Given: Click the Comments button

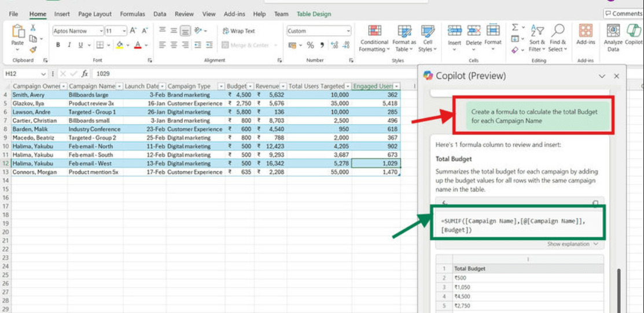Looking at the screenshot, I should tap(623, 13).
